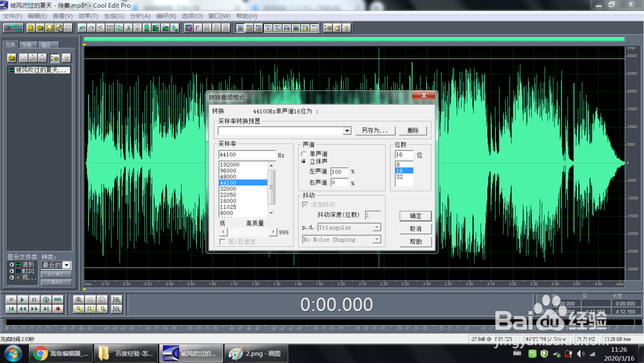Close the 转换音频格式 dialog
Image resolution: width=644 pixels, height=363 pixels.
click(x=424, y=95)
